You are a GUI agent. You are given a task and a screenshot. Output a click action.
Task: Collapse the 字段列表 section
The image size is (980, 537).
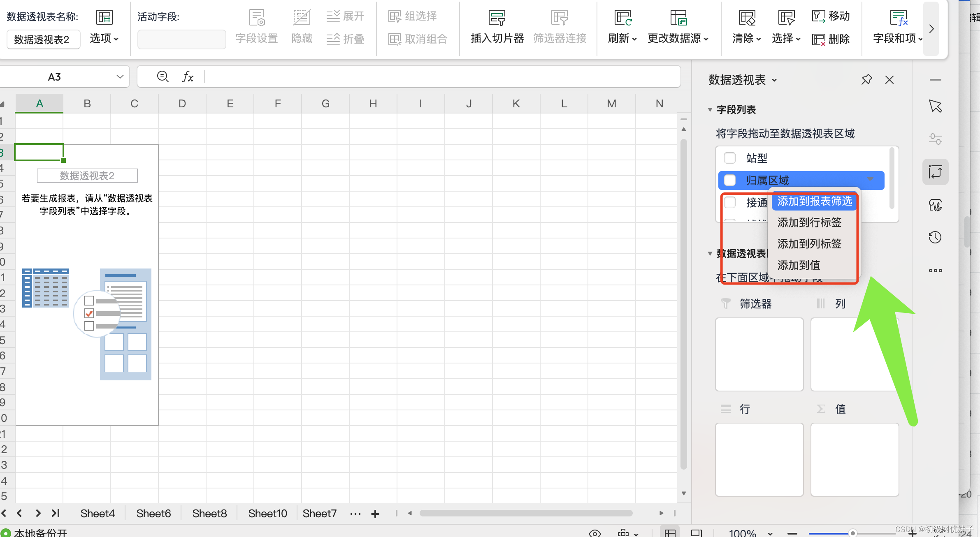click(710, 109)
